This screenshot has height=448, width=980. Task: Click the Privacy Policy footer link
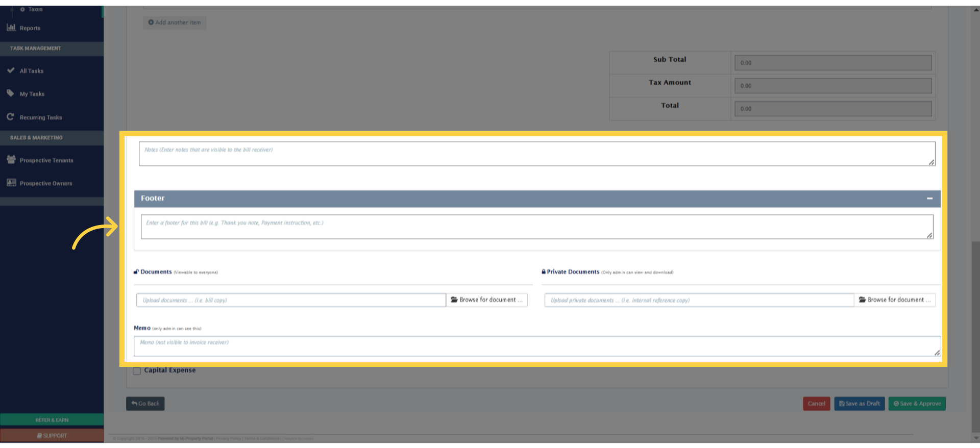point(228,438)
